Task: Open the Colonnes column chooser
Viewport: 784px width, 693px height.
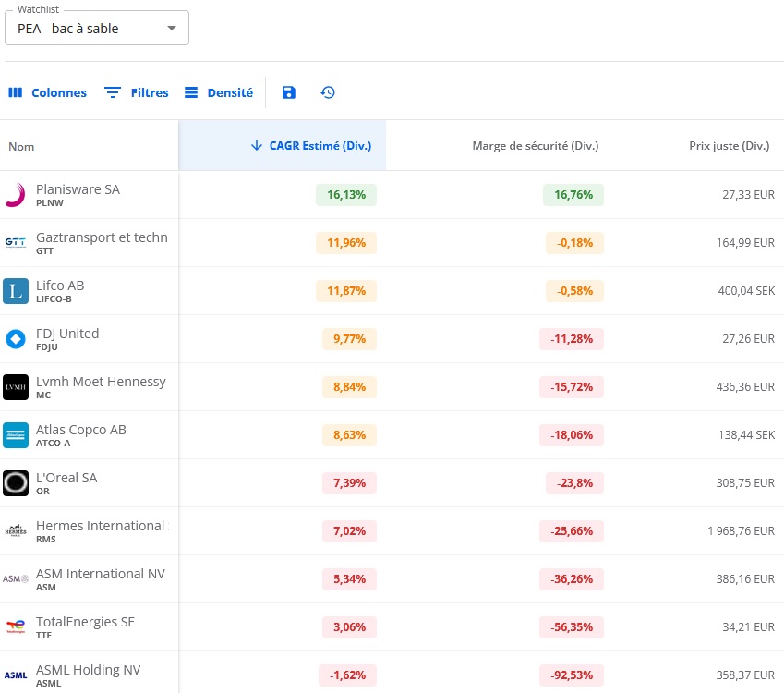Action: point(47,92)
